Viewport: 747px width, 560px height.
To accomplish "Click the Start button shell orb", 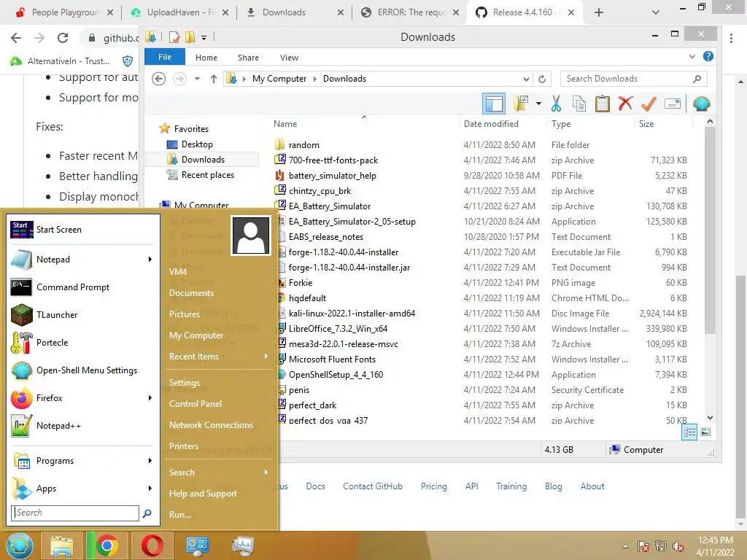I will tap(20, 545).
